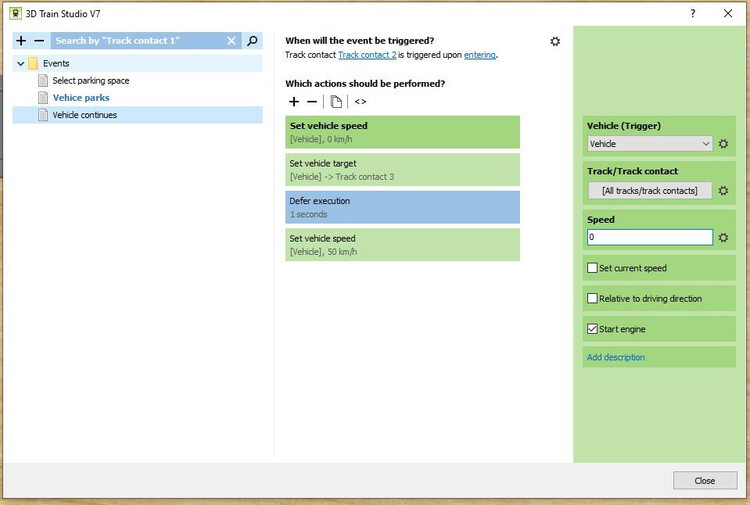Enable the Set current speed checkbox
The width and height of the screenshot is (750, 505).
592,268
